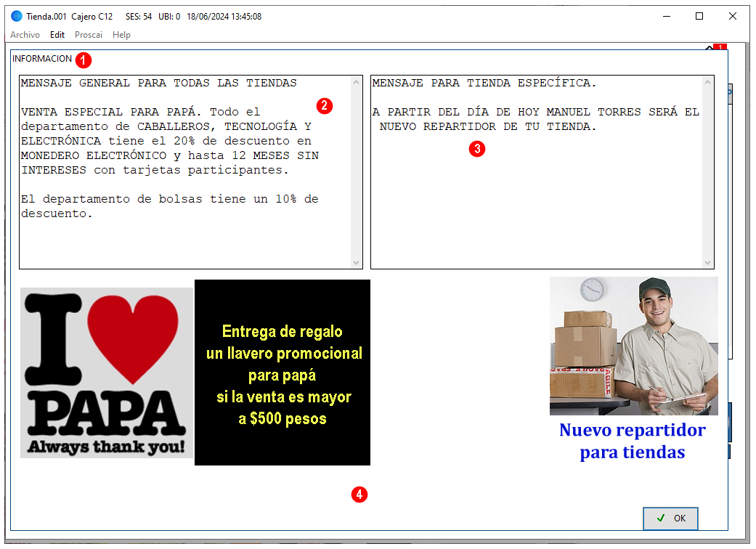Open the Help menu

point(121,35)
